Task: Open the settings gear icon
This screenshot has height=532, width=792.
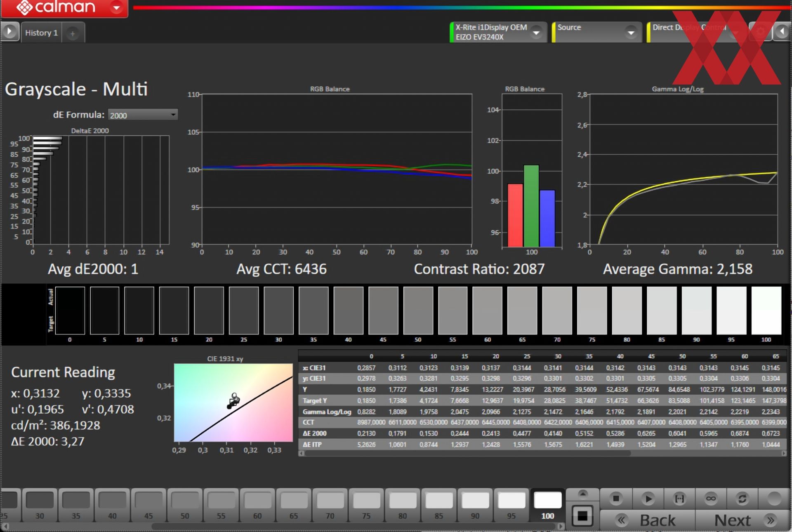Action: (760, 32)
